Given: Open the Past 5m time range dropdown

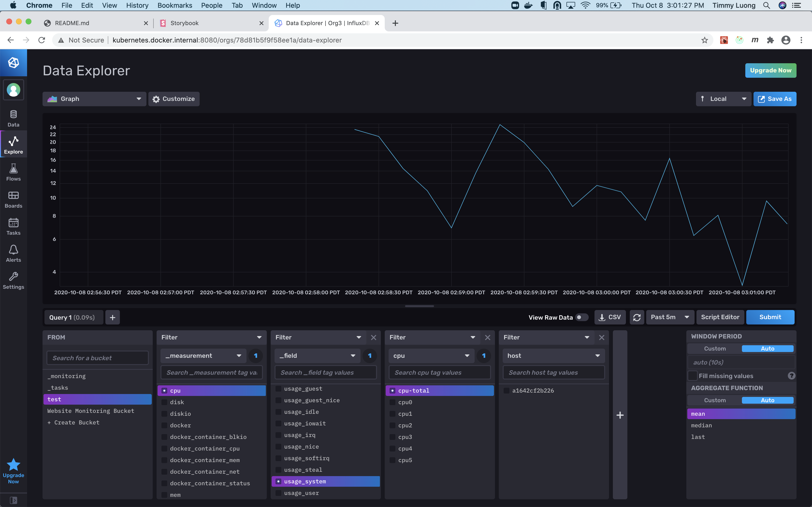Looking at the screenshot, I should (x=670, y=317).
